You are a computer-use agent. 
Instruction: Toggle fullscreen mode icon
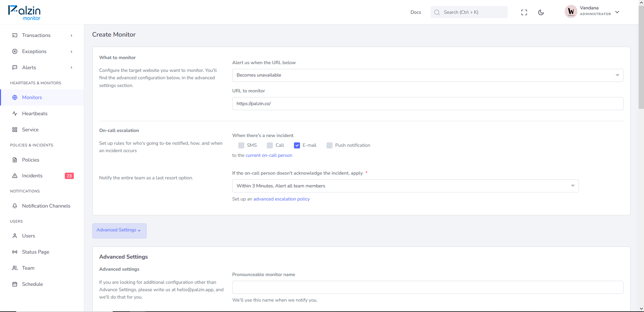pyautogui.click(x=524, y=12)
